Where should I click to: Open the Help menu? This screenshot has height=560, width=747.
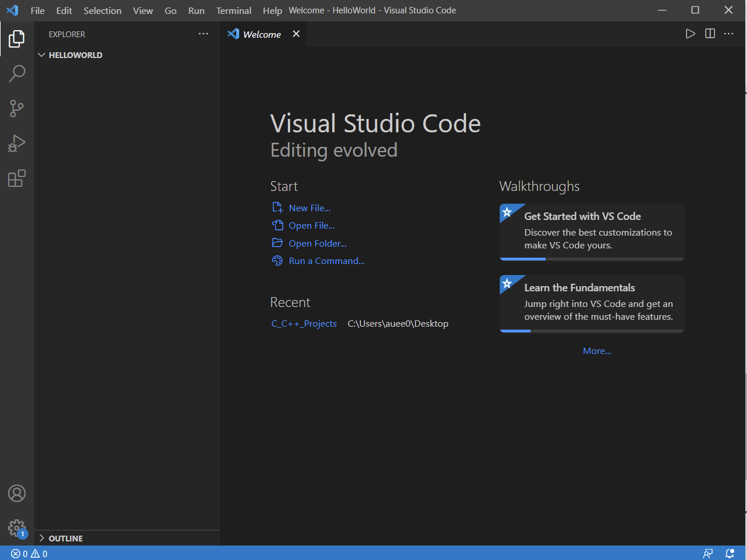pos(272,10)
